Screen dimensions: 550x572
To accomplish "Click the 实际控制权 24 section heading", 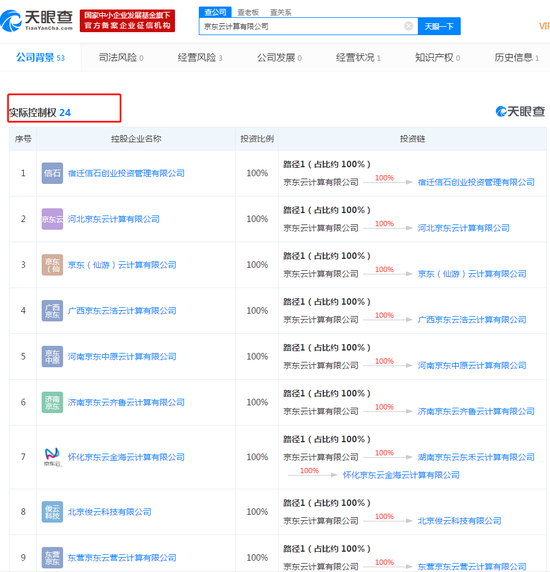I will tap(40, 112).
